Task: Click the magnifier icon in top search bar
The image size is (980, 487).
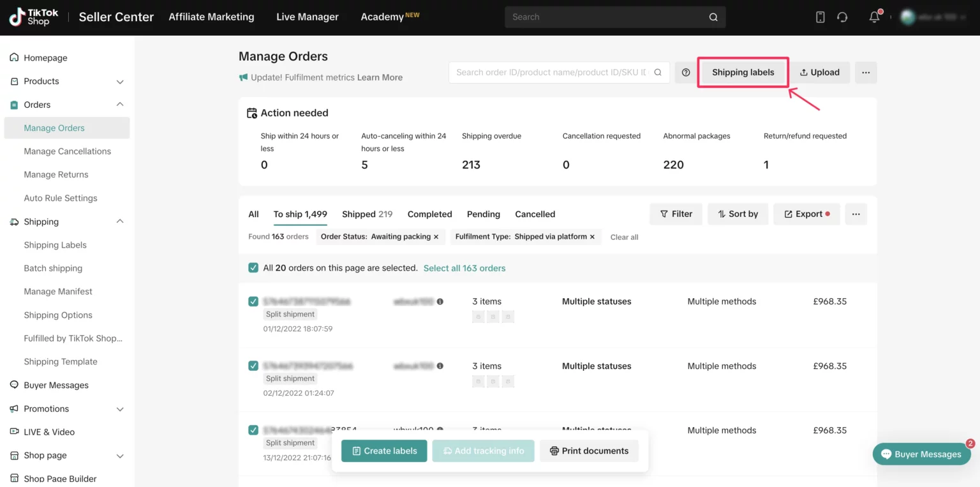Action: [713, 17]
